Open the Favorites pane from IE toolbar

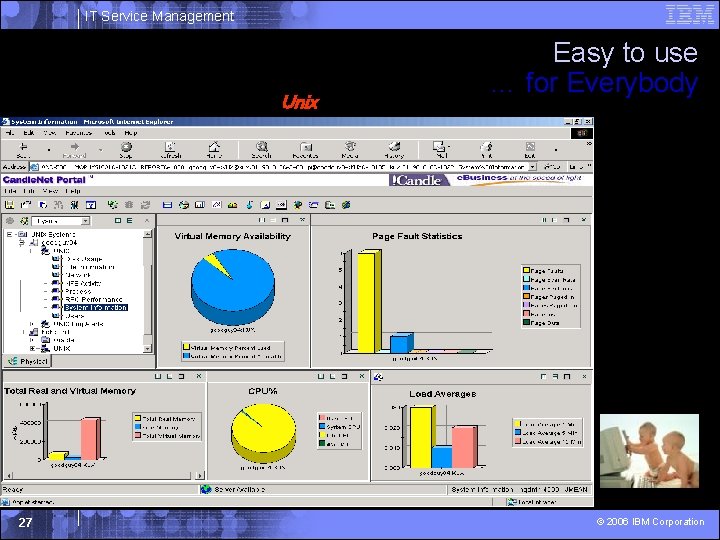pos(305,149)
